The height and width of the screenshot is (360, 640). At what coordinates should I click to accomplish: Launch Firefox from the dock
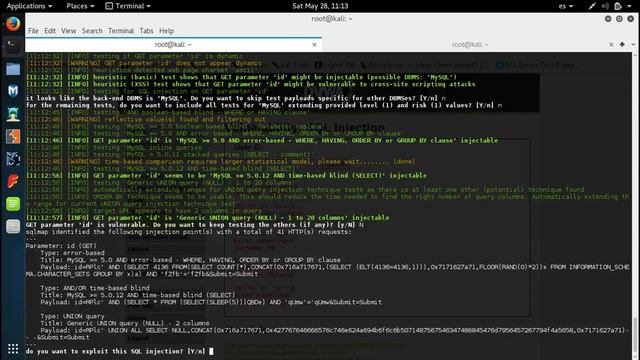tap(13, 24)
